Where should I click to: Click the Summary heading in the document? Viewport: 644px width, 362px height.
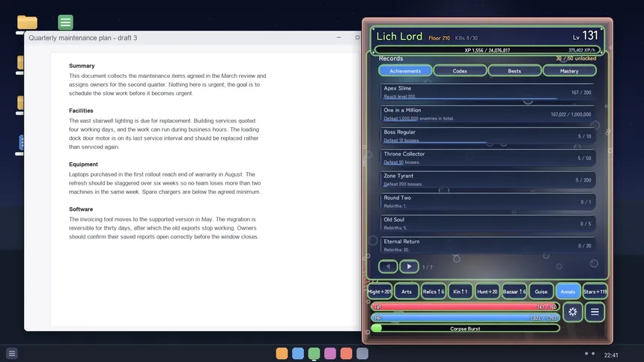(82, 66)
